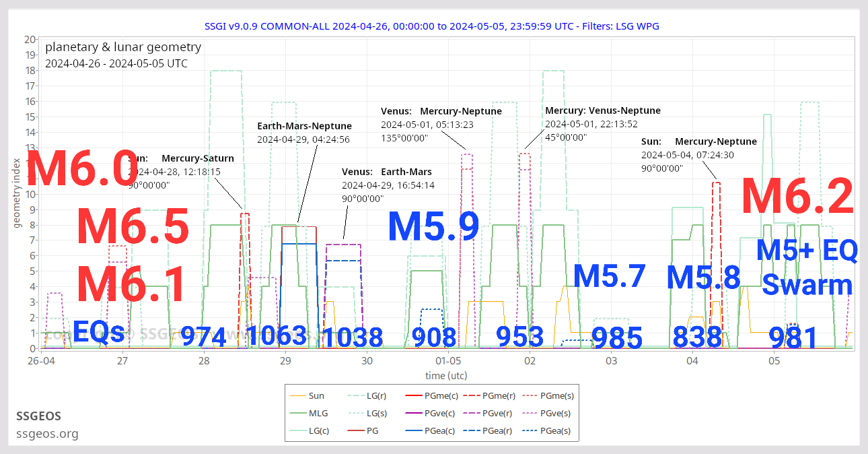Click the large M6.2 magnitude label
Screen dimensions: 868x454
click(x=797, y=197)
